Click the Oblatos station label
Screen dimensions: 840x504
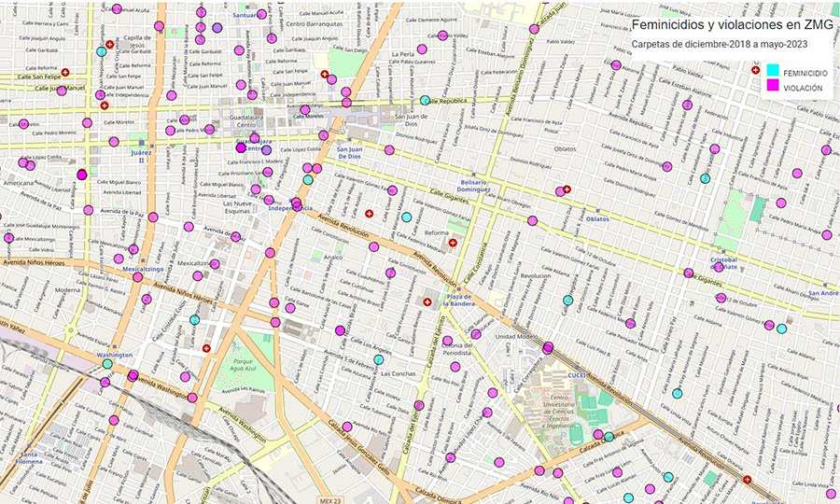click(597, 219)
